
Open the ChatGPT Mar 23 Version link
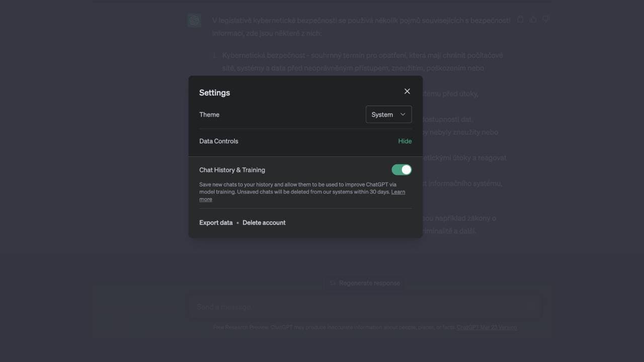[487, 327]
